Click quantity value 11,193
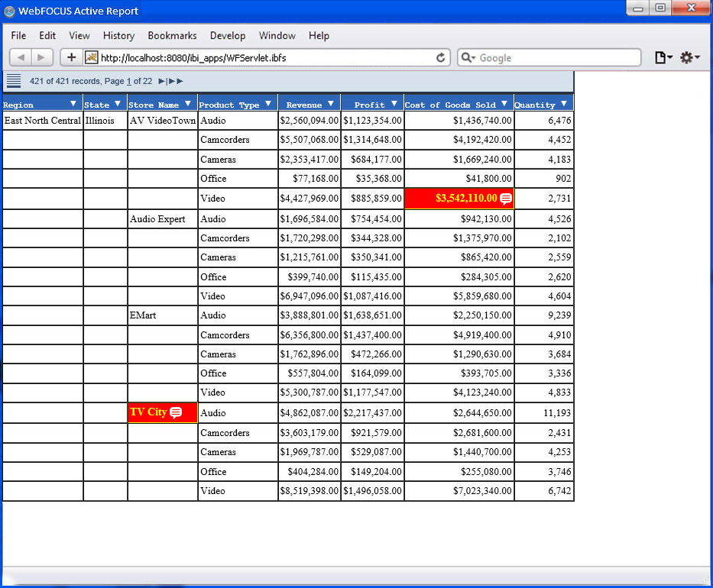This screenshot has width=713, height=588. tap(557, 413)
